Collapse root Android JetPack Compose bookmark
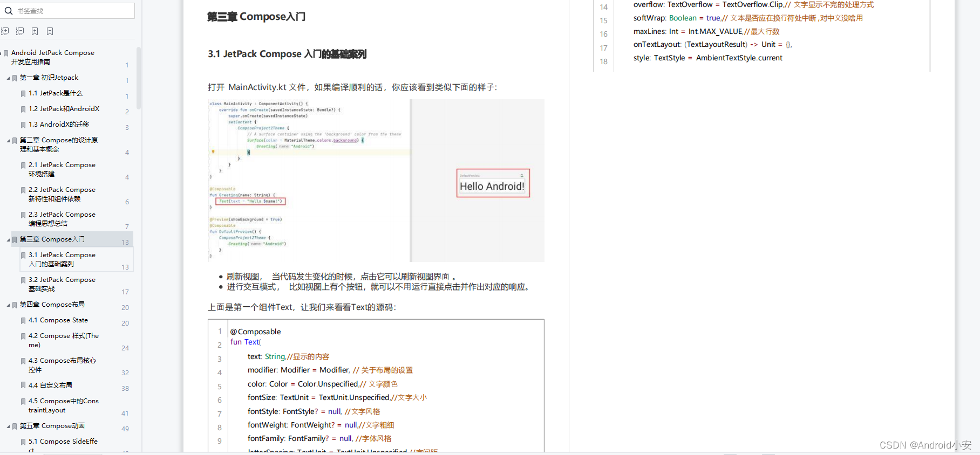 2,53
